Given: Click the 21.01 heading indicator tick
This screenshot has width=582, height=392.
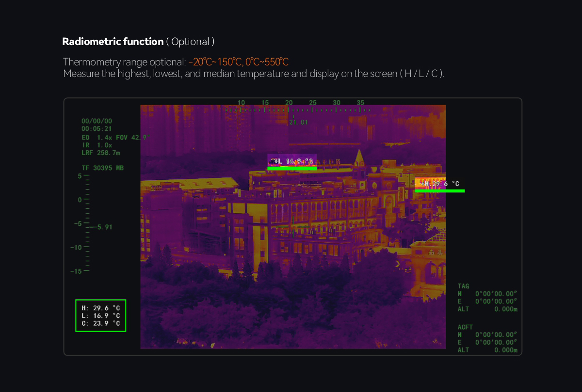Looking at the screenshot, I should pos(298,122).
